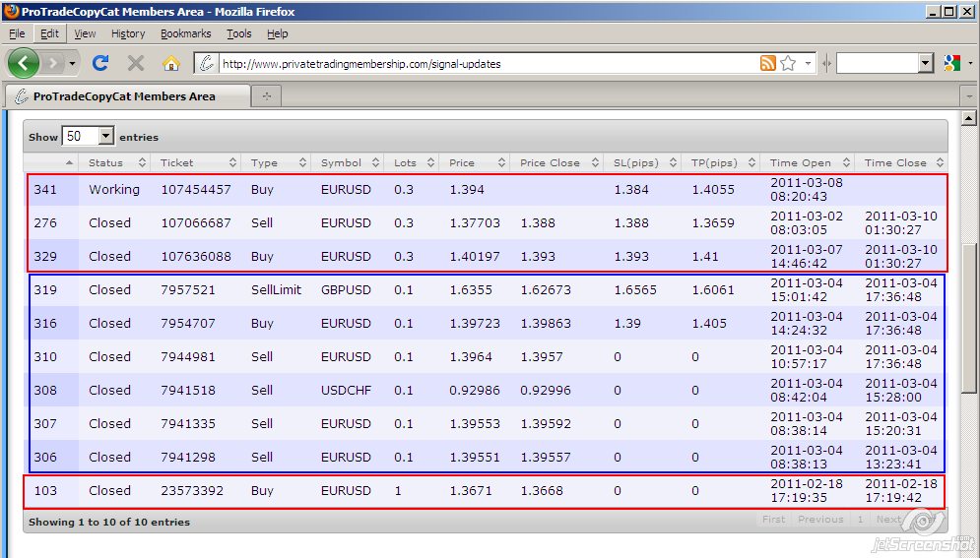Click the Showing 1 to 10 of 10 entries text

[109, 522]
